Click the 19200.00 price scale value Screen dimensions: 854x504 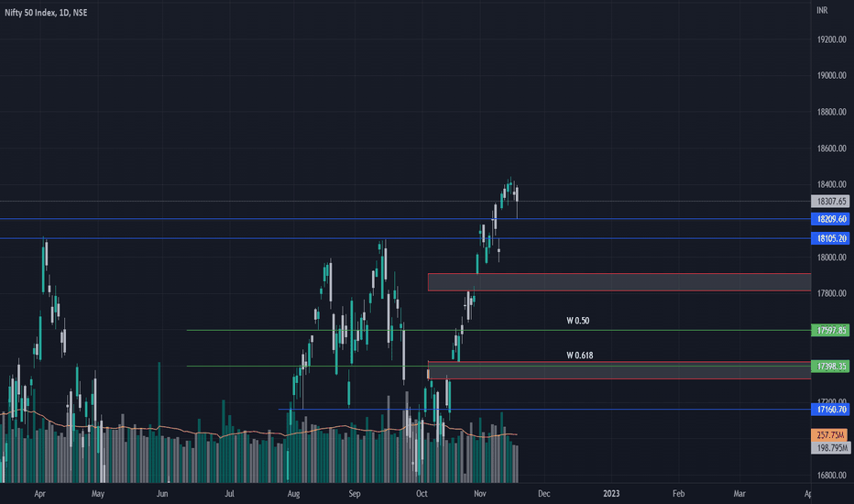832,39
